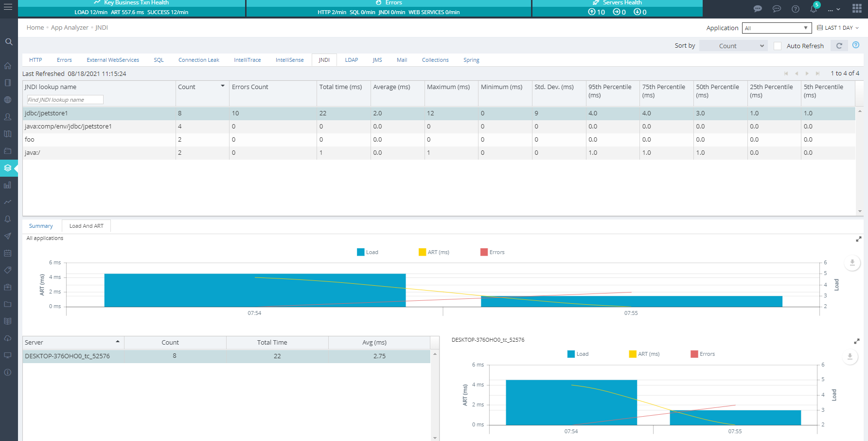This screenshot has height=441, width=868.
Task: Click the Find JNDI lookup name field
Action: pyautogui.click(x=65, y=100)
